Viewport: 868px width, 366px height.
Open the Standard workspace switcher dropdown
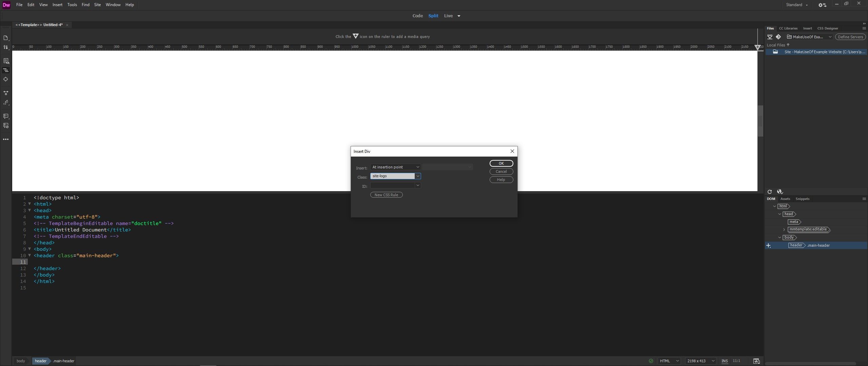click(796, 5)
